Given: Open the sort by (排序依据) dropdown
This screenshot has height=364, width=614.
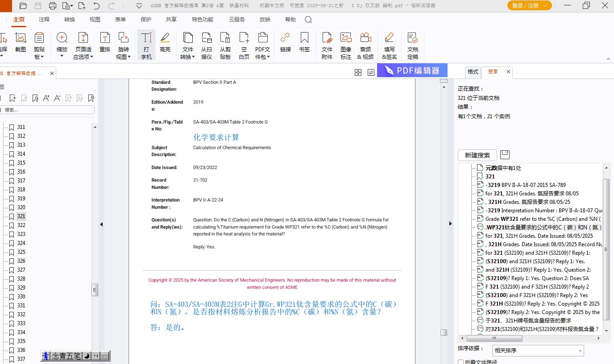Looking at the screenshot, I should pos(538,351).
